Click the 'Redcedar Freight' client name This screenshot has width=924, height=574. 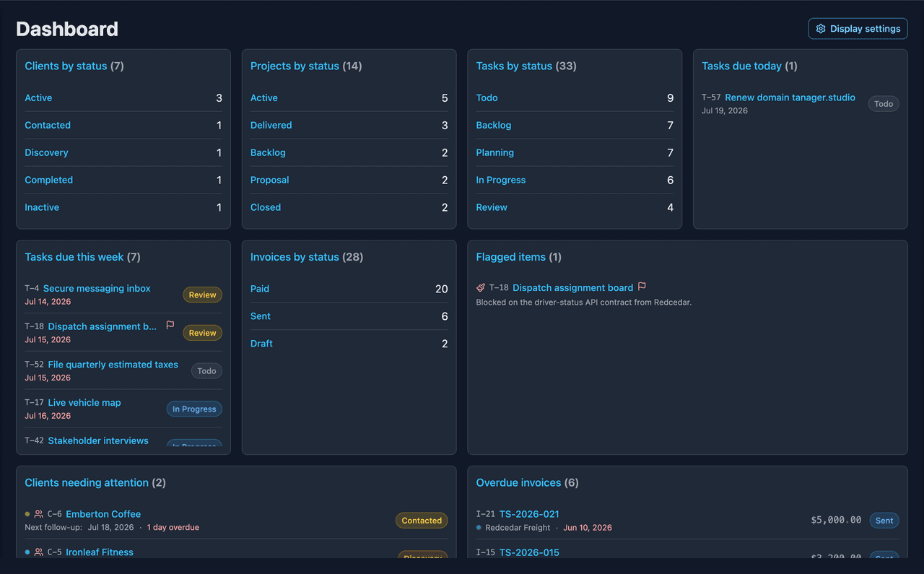518,528
